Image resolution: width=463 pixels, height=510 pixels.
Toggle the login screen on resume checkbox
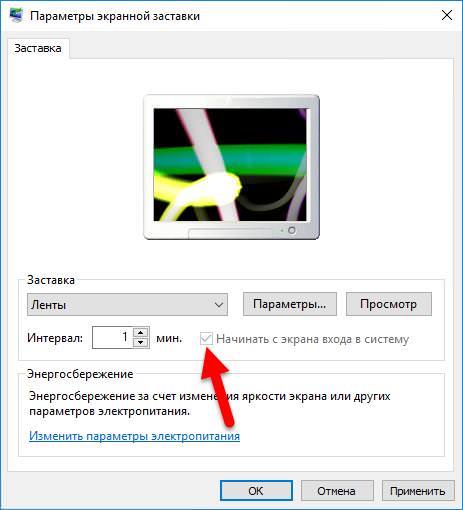pyautogui.click(x=206, y=339)
